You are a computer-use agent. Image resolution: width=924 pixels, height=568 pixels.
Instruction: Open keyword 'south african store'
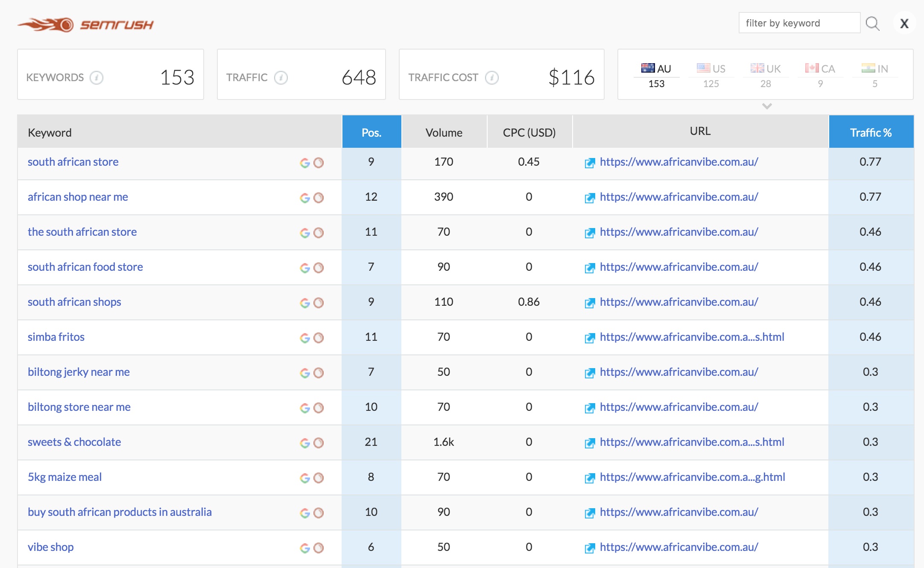coord(73,162)
